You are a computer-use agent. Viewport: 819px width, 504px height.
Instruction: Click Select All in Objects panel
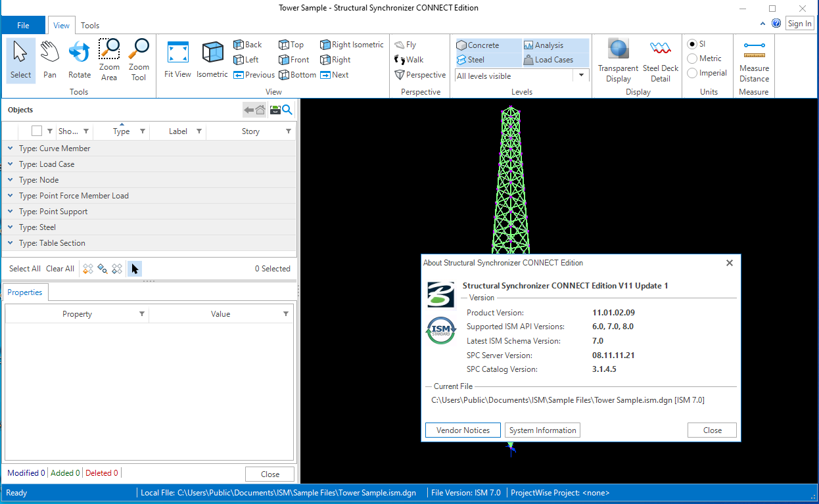25,268
